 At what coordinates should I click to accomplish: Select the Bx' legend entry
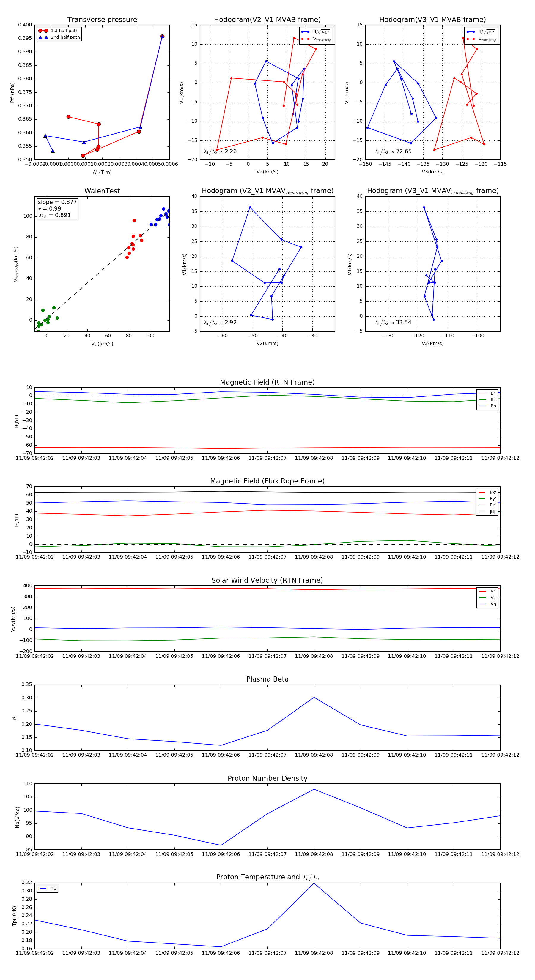tap(487, 492)
